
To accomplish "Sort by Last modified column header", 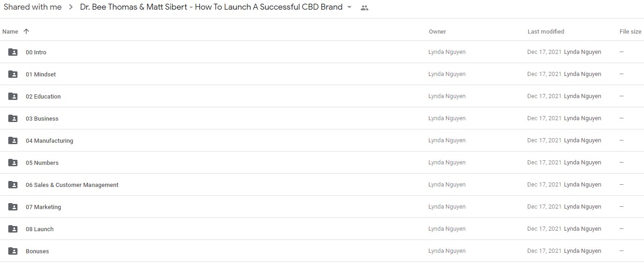I will click(x=546, y=32).
